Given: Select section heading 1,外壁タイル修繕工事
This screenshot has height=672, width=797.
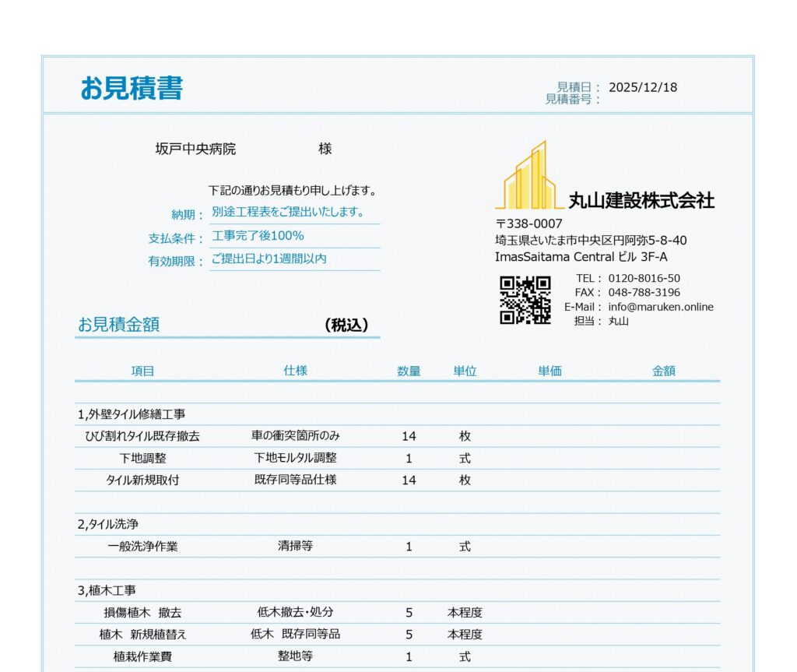Looking at the screenshot, I should click(132, 413).
